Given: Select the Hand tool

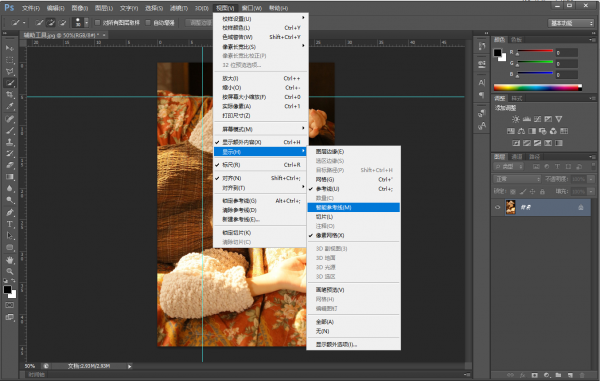Looking at the screenshot, I should click(x=10, y=260).
